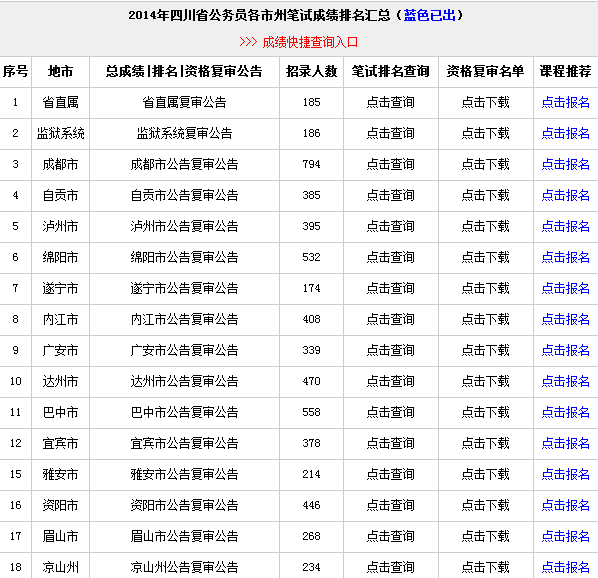Click 点击报名 in the 泸州市 row
Screen dimensions: 598x578
(x=566, y=226)
